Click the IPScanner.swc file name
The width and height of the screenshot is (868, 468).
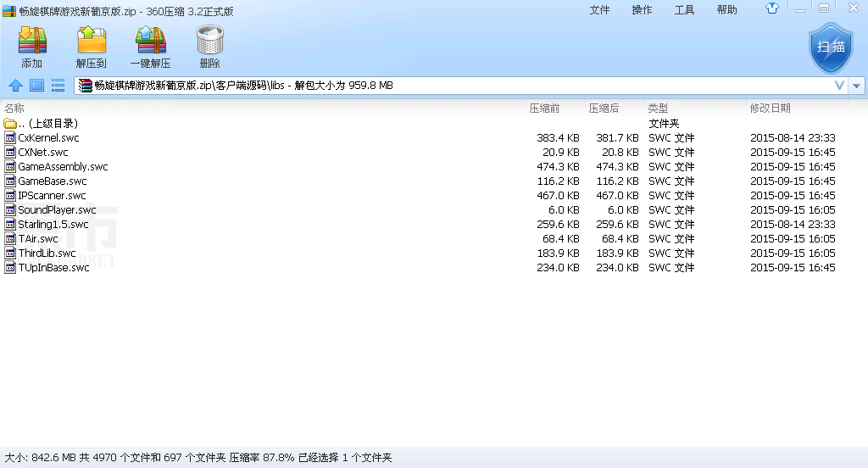click(x=52, y=196)
